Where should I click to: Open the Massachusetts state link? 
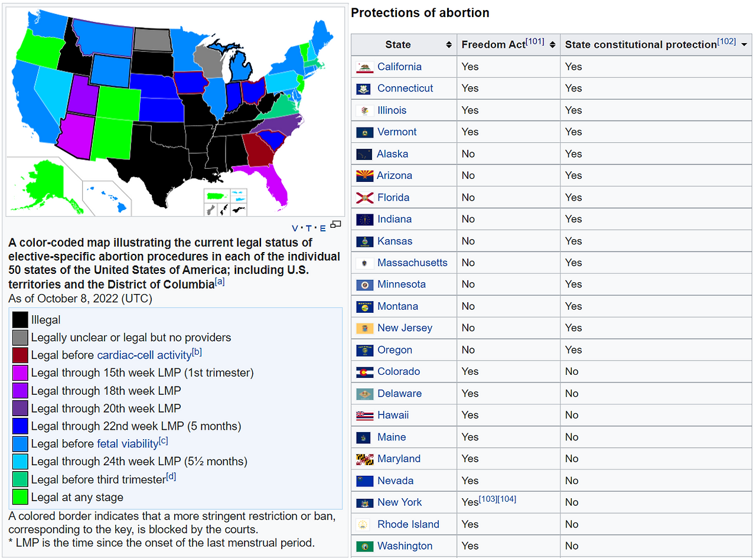click(412, 263)
